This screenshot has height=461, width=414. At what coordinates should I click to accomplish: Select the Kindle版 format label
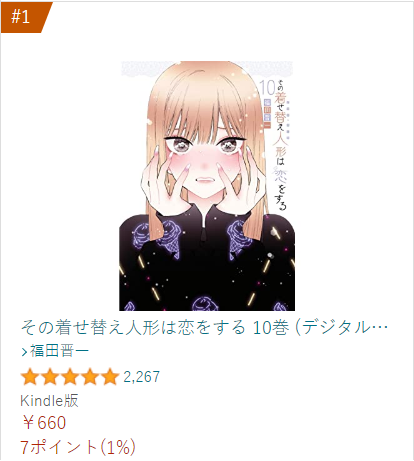tap(49, 400)
